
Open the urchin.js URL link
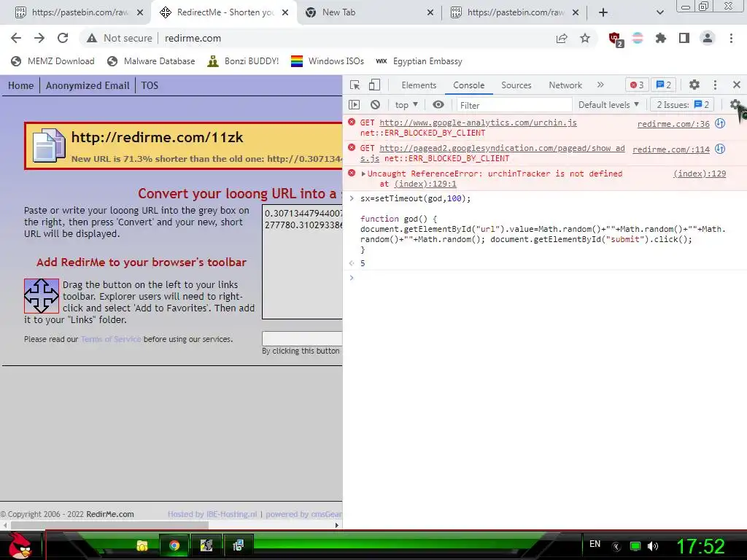click(x=478, y=122)
